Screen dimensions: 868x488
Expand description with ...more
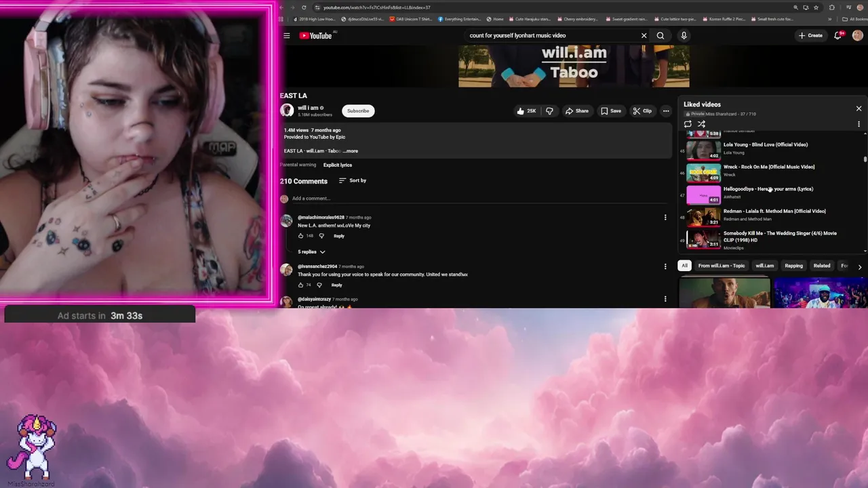(x=351, y=151)
